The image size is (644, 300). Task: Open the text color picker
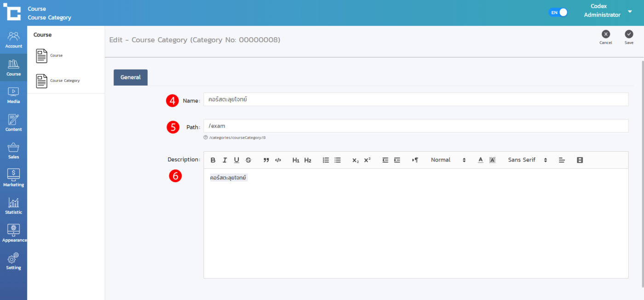click(480, 160)
